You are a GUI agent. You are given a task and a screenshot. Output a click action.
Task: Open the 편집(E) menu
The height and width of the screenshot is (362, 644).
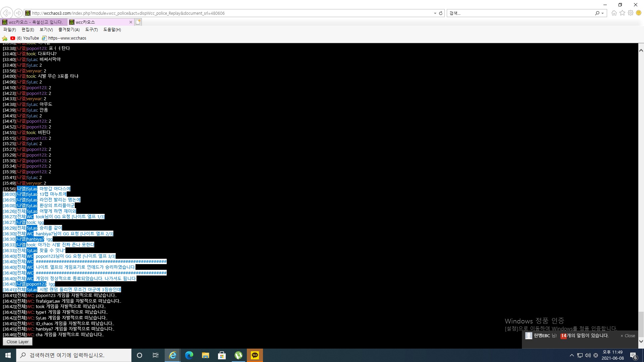(x=28, y=29)
